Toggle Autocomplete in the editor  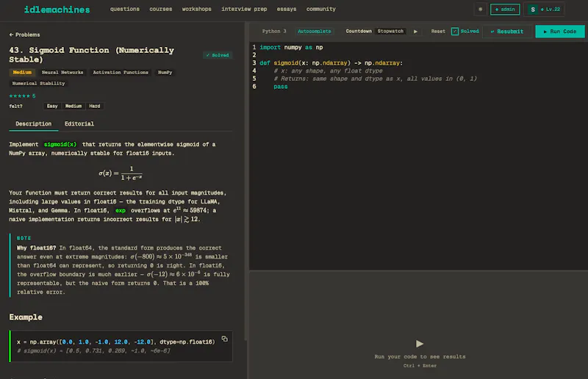(x=315, y=31)
